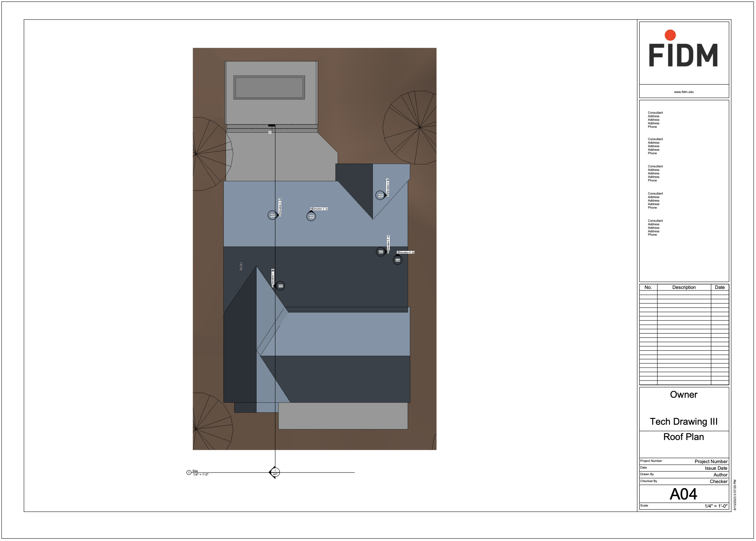The image size is (756, 541).
Task: Click the 'Tech Drawing III' project name
Action: pos(684,422)
